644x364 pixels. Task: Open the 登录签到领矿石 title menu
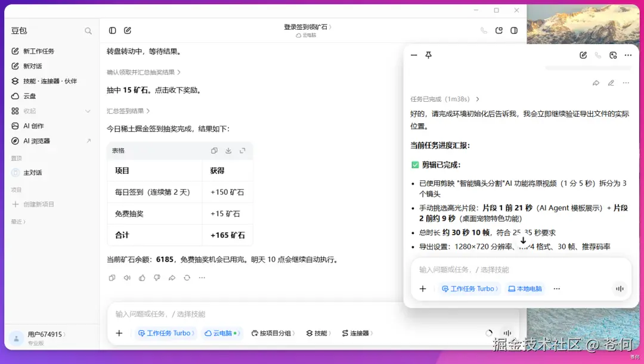tap(308, 27)
